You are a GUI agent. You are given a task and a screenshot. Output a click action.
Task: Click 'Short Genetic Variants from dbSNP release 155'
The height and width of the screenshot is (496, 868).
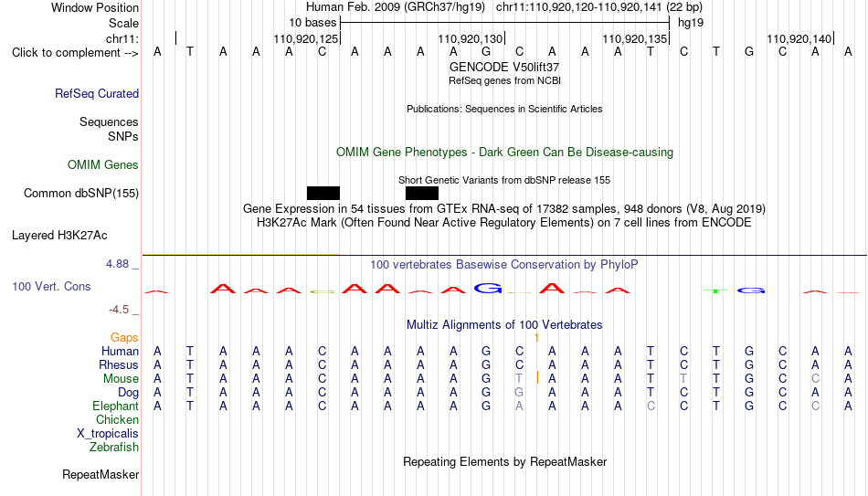coord(504,180)
